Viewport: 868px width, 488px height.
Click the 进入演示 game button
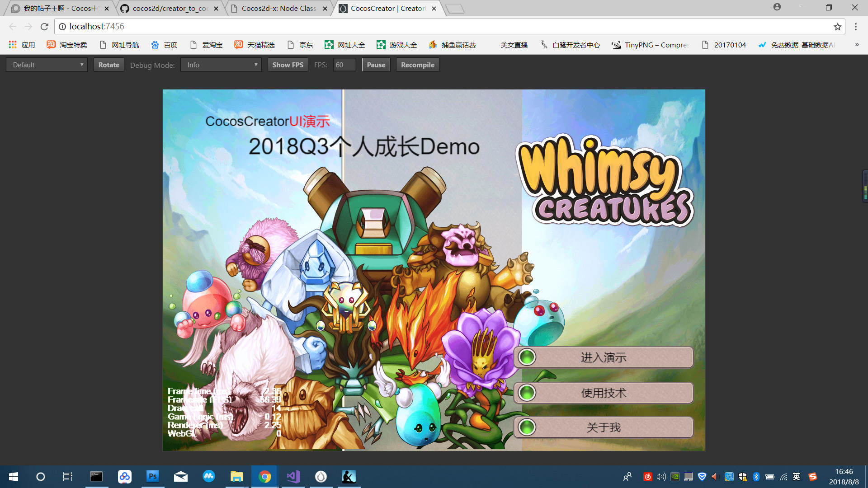pos(603,357)
